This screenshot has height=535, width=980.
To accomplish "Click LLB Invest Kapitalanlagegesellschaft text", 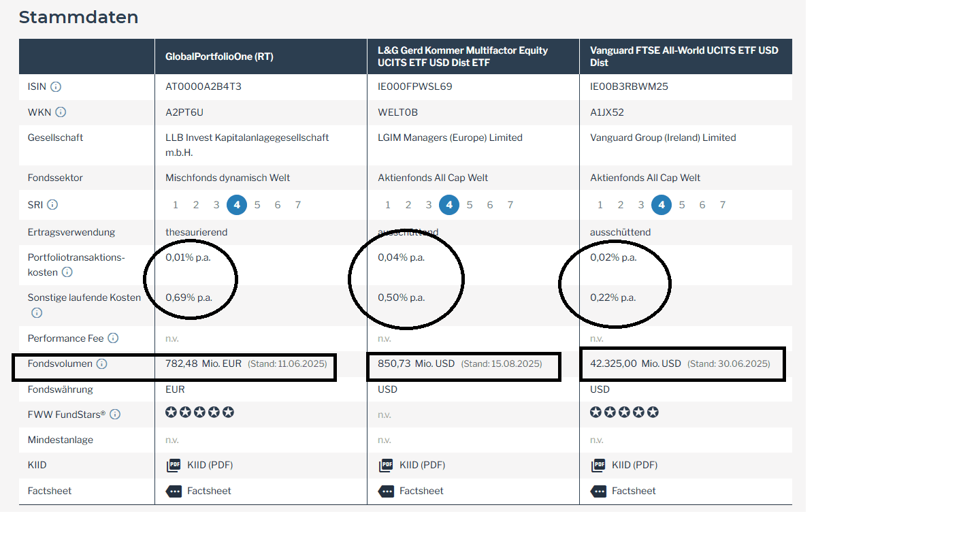I will click(247, 145).
